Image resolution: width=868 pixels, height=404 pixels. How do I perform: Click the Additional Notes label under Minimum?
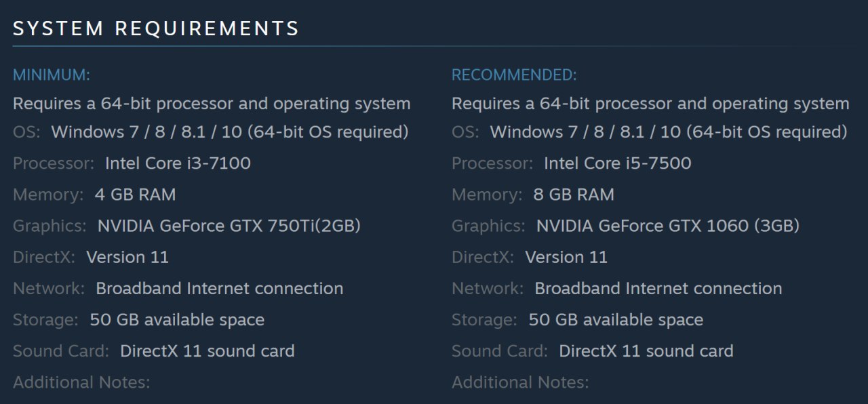(x=81, y=382)
